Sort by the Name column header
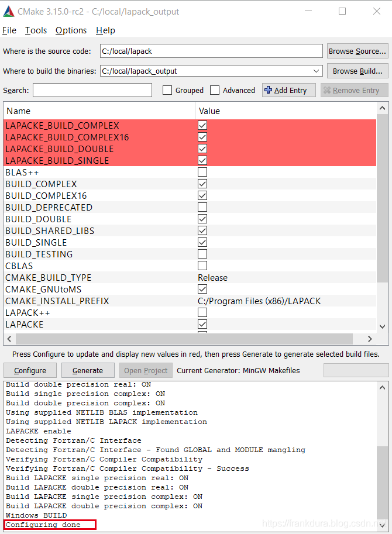 tap(99, 111)
